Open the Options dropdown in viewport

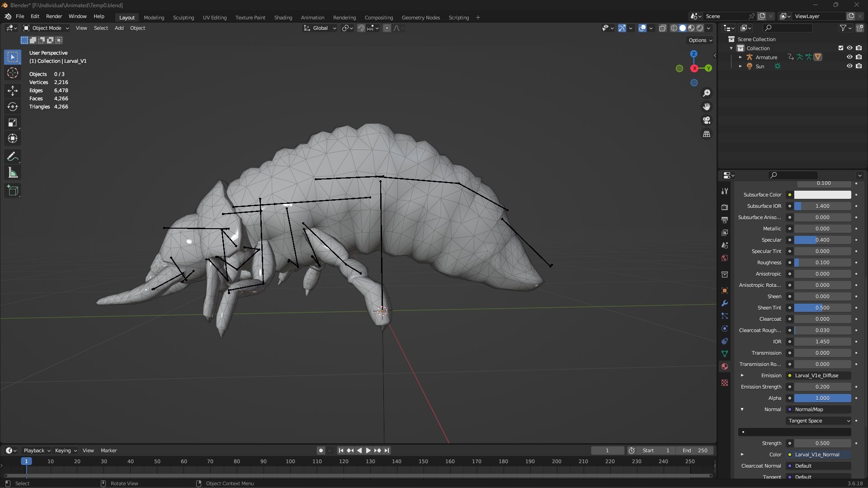[700, 40]
